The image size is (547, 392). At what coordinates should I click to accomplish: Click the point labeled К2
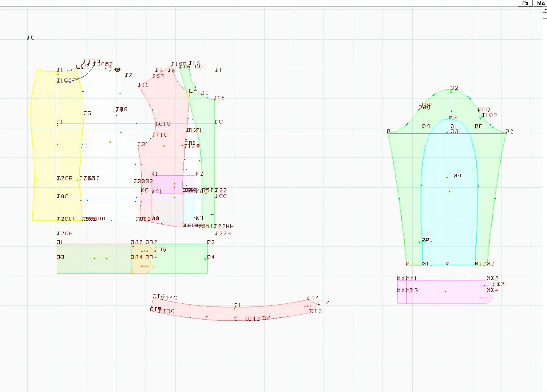(199, 174)
